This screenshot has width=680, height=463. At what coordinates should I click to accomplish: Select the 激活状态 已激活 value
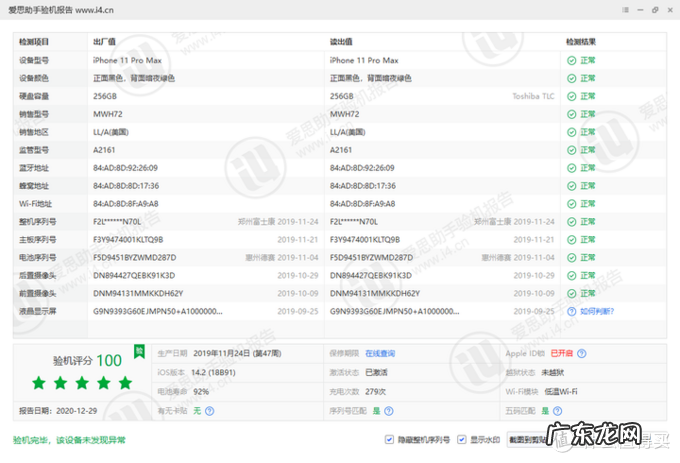click(376, 372)
